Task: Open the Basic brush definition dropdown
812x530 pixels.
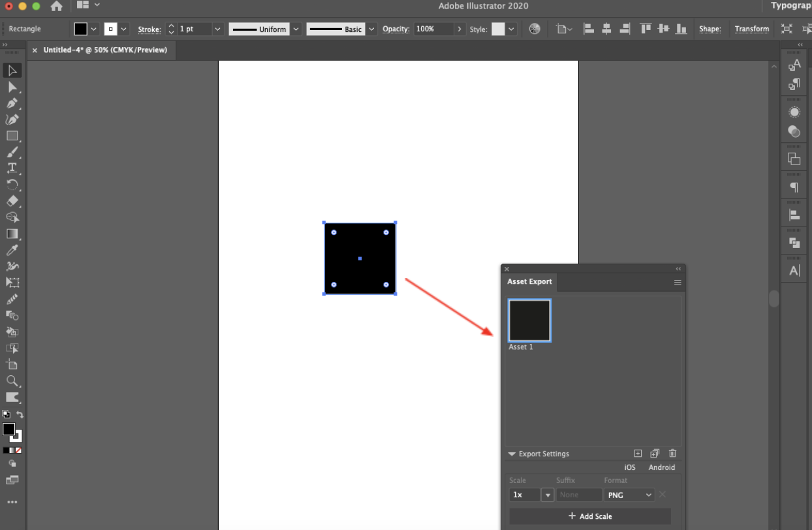Action: pyautogui.click(x=371, y=29)
